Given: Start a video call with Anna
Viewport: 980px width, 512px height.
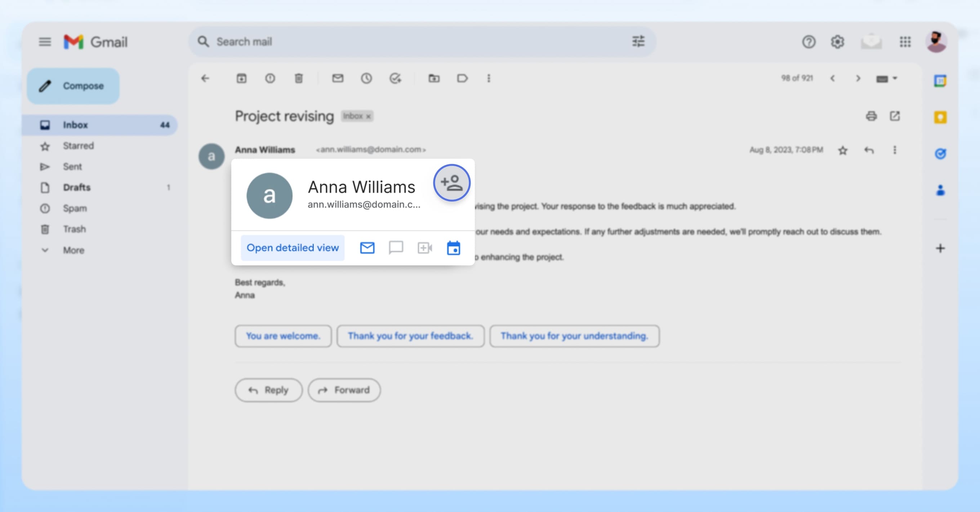Looking at the screenshot, I should coord(425,248).
